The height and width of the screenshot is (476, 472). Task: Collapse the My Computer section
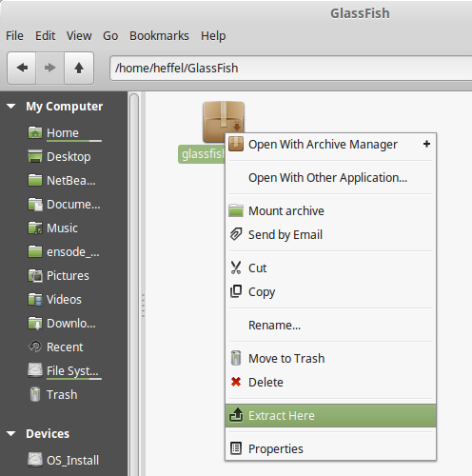coord(11,107)
